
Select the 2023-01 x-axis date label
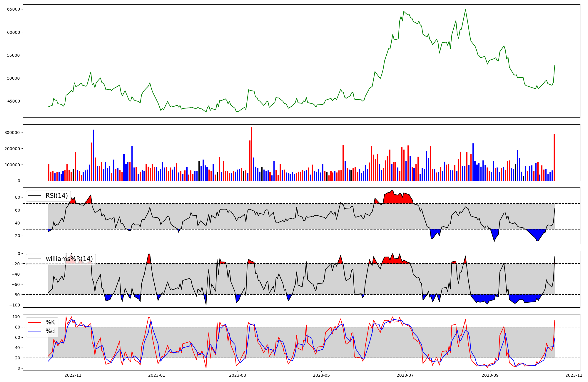(157, 375)
